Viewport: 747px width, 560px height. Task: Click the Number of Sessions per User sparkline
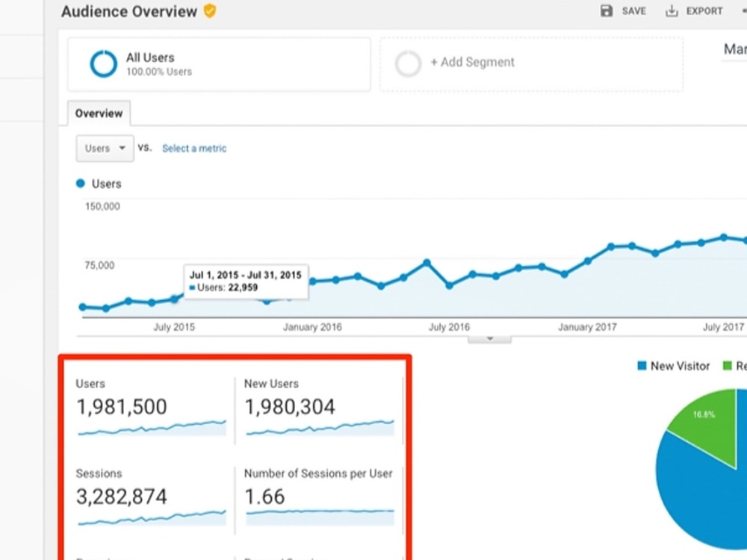coord(320,517)
